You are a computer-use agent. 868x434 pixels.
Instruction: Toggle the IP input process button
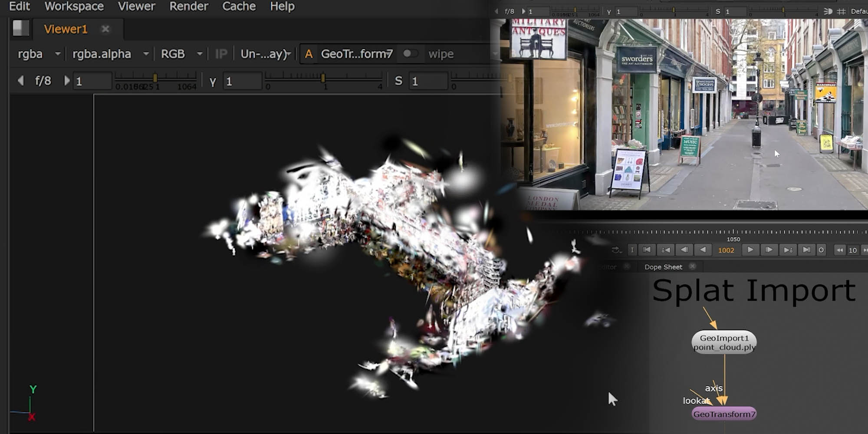tap(221, 54)
